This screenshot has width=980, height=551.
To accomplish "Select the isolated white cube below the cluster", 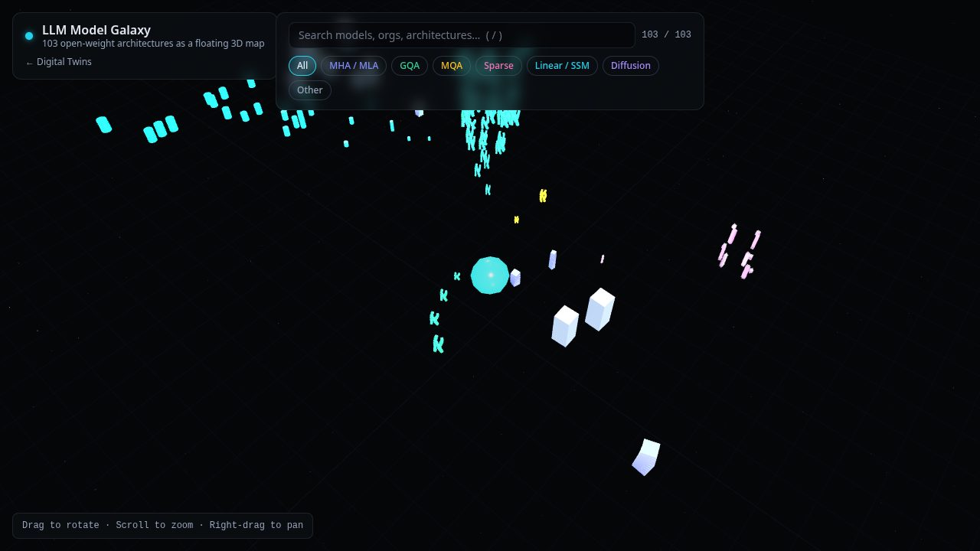I will coord(646,457).
